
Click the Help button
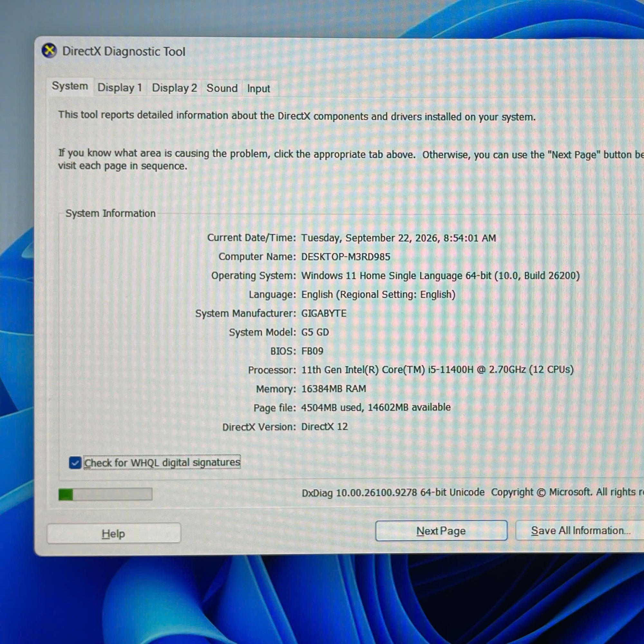click(114, 534)
